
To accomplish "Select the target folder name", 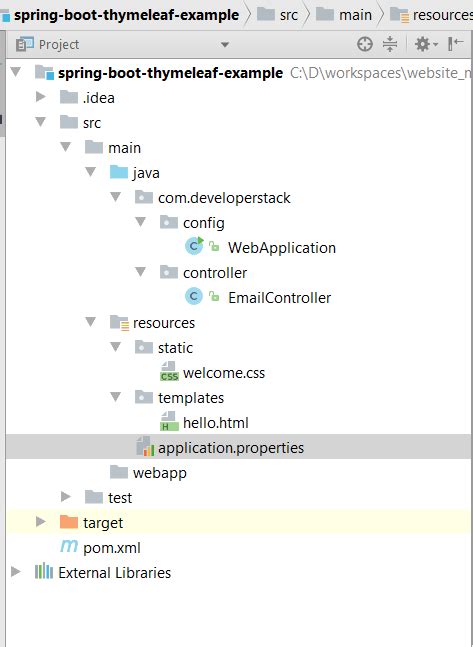I will 103,523.
